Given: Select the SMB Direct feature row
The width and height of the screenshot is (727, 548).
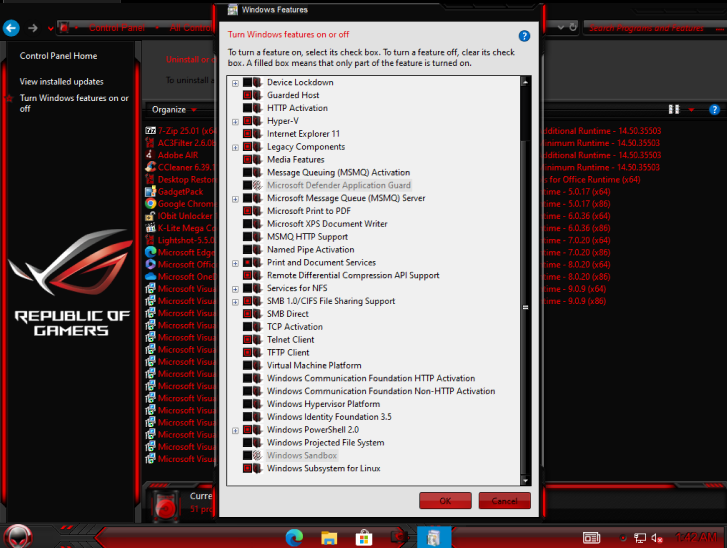Looking at the screenshot, I should [x=287, y=314].
